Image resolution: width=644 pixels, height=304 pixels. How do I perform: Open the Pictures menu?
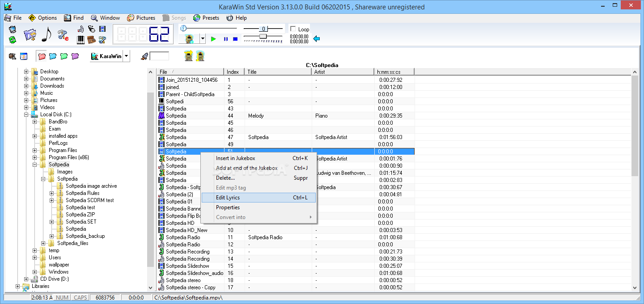(x=141, y=18)
